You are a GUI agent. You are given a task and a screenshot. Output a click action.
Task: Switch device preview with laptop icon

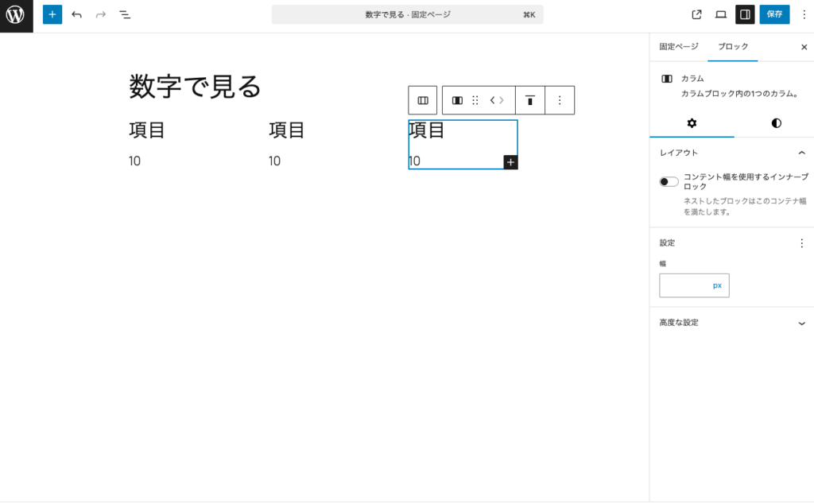(x=721, y=14)
